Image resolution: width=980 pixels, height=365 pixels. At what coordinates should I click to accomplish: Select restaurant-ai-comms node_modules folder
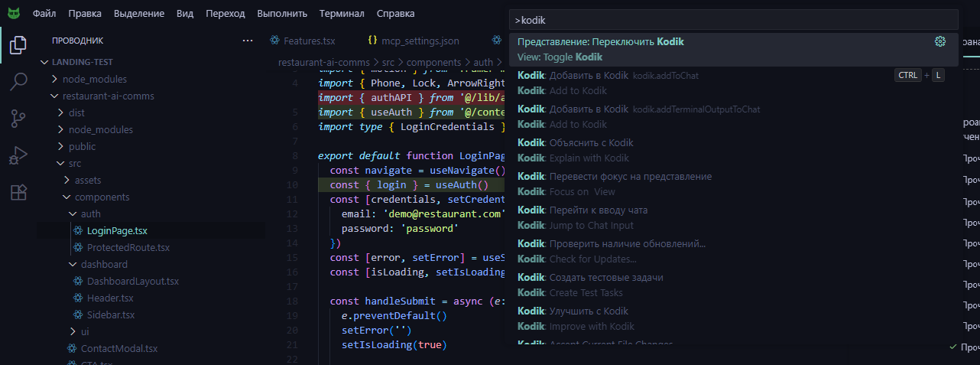pos(101,129)
